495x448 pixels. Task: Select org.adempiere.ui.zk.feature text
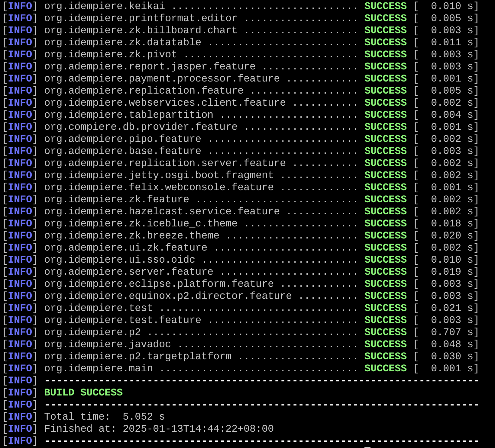click(x=126, y=248)
